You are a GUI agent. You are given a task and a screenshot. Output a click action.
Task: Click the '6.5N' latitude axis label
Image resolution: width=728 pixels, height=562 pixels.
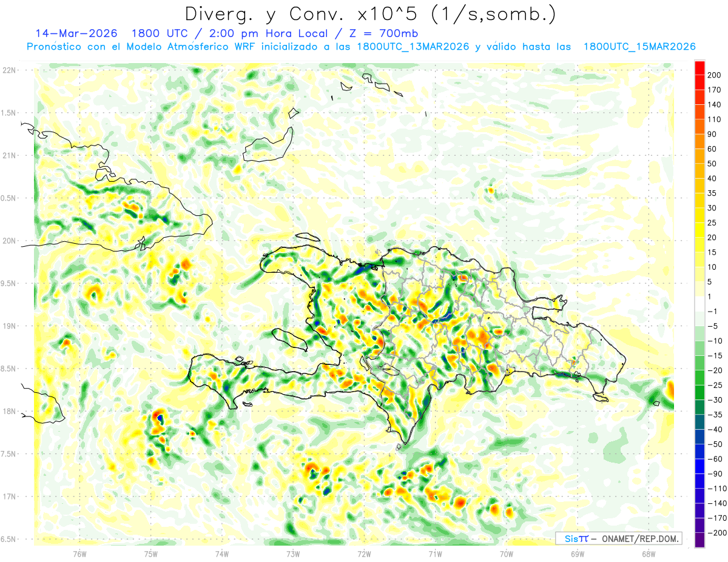click(x=8, y=539)
